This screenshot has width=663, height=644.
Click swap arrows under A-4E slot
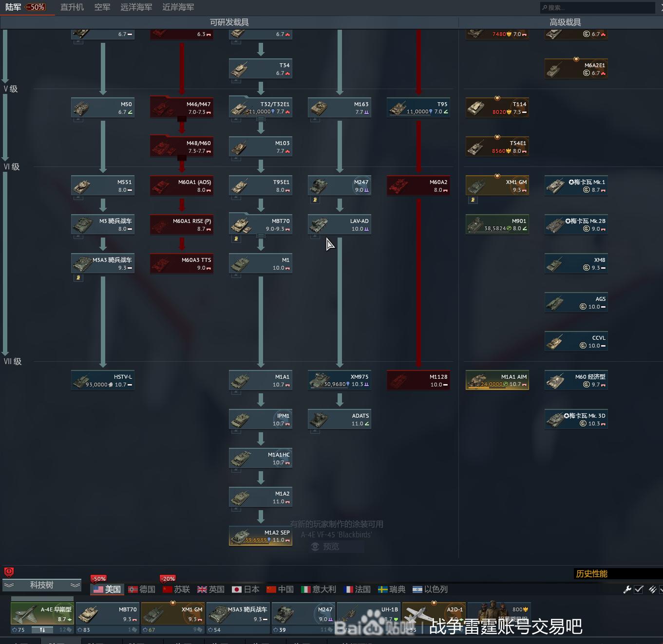[42, 630]
